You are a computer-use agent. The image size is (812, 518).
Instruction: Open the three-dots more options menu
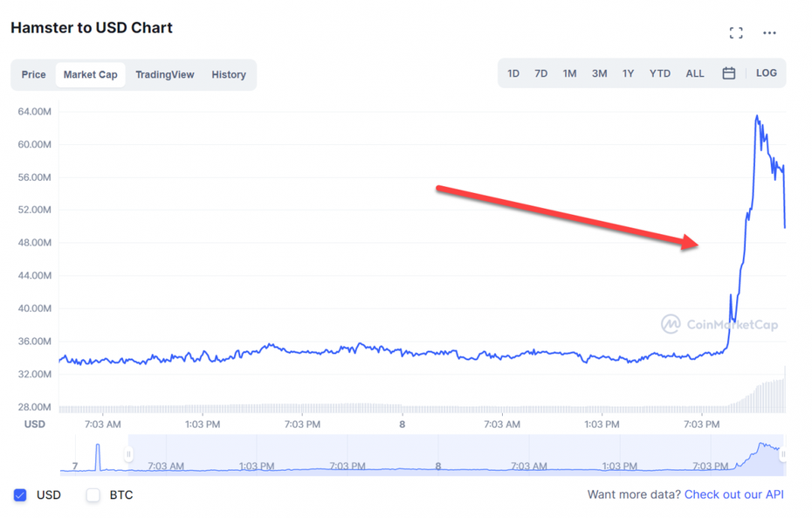pos(769,33)
